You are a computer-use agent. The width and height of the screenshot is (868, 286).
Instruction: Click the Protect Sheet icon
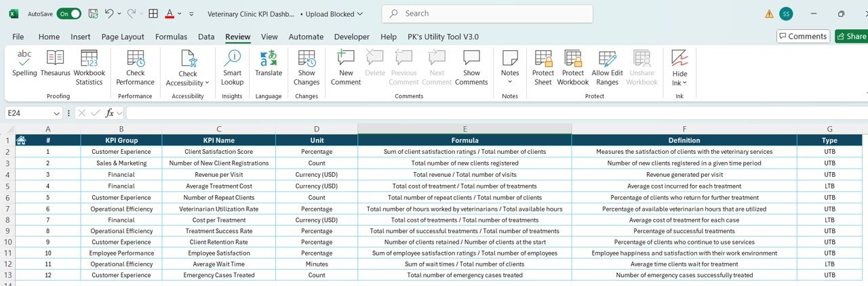(x=542, y=66)
